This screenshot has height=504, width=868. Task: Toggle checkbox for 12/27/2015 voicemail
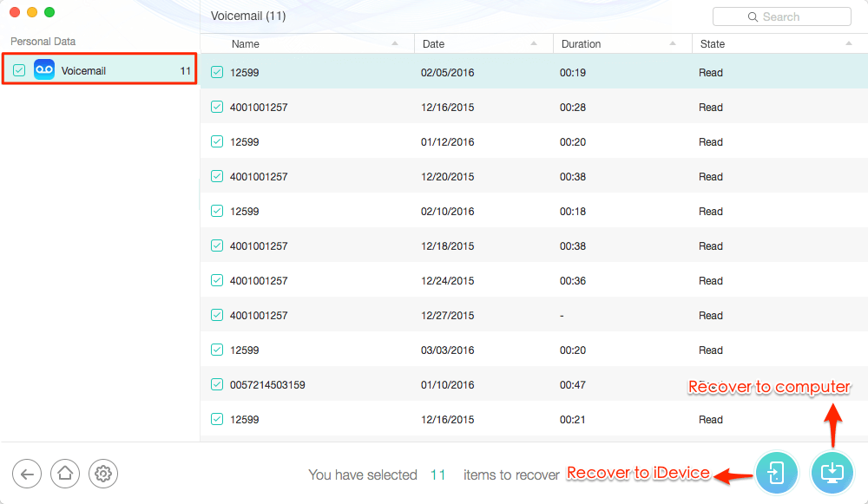[x=217, y=315]
